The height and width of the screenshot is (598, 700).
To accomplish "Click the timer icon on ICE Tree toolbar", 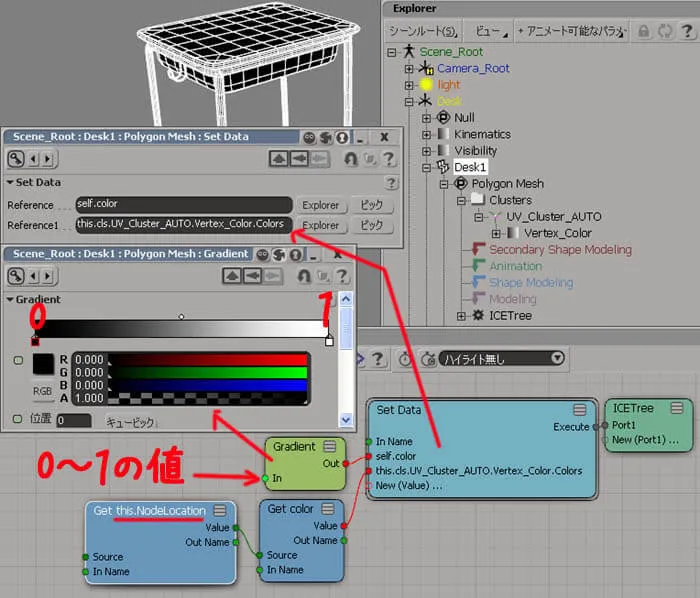I will coord(405,359).
